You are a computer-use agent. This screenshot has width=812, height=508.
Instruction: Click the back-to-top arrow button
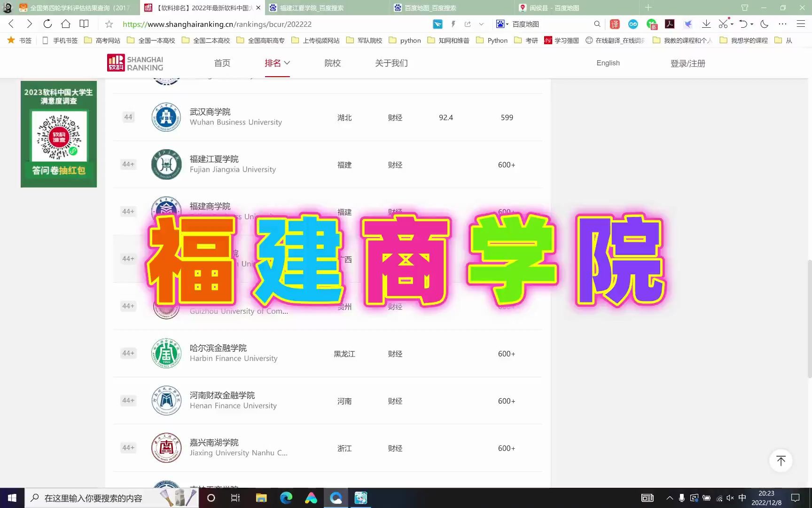tap(781, 460)
